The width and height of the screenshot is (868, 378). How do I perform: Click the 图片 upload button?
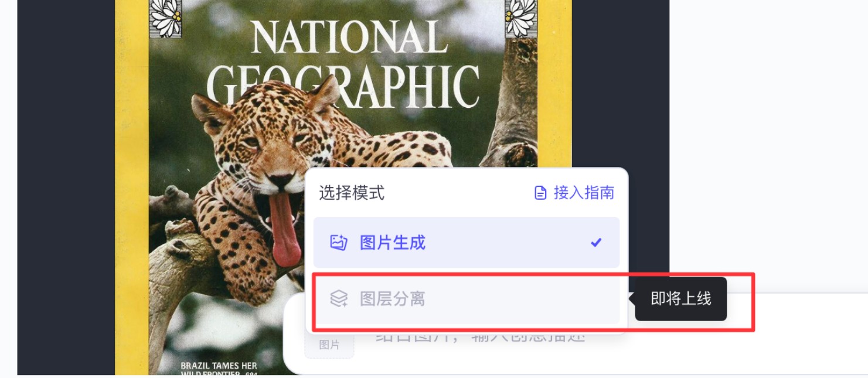pyautogui.click(x=329, y=345)
